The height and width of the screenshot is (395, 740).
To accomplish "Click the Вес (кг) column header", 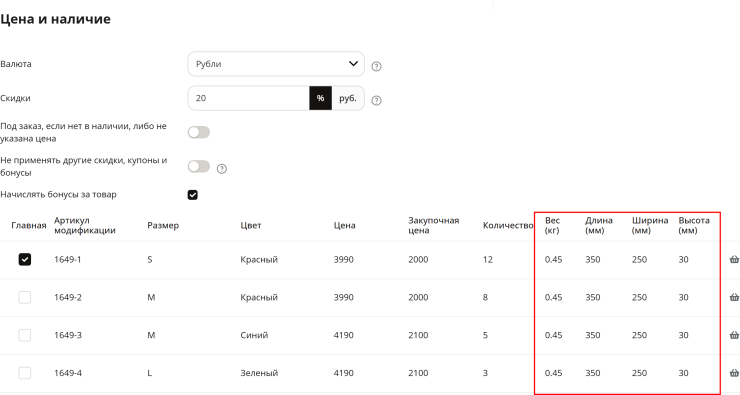I will (552, 226).
